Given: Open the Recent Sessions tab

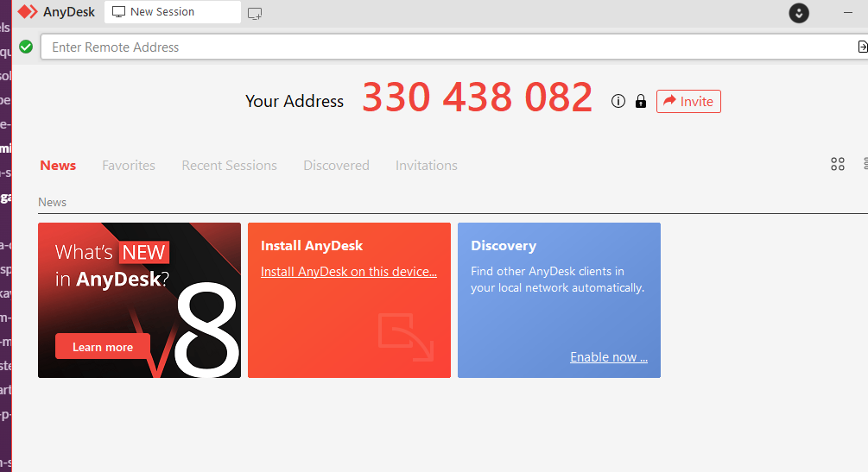Looking at the screenshot, I should pyautogui.click(x=229, y=166).
